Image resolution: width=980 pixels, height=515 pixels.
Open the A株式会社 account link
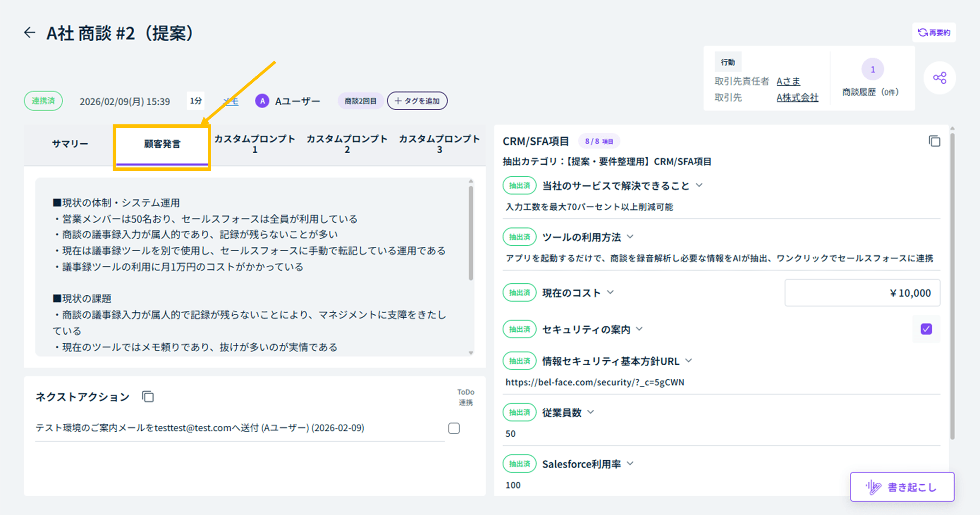(x=797, y=97)
